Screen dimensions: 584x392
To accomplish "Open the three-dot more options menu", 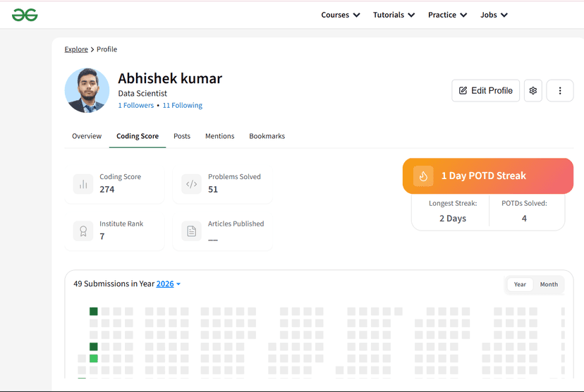I will coord(560,91).
